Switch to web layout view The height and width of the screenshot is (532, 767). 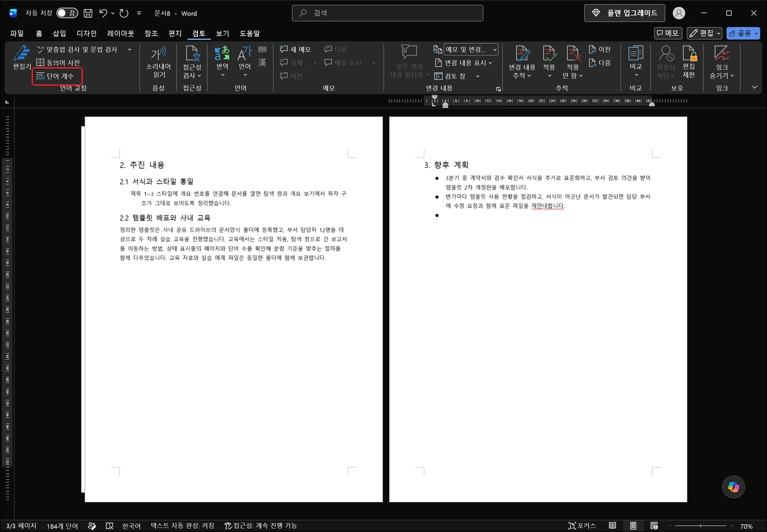point(654,526)
